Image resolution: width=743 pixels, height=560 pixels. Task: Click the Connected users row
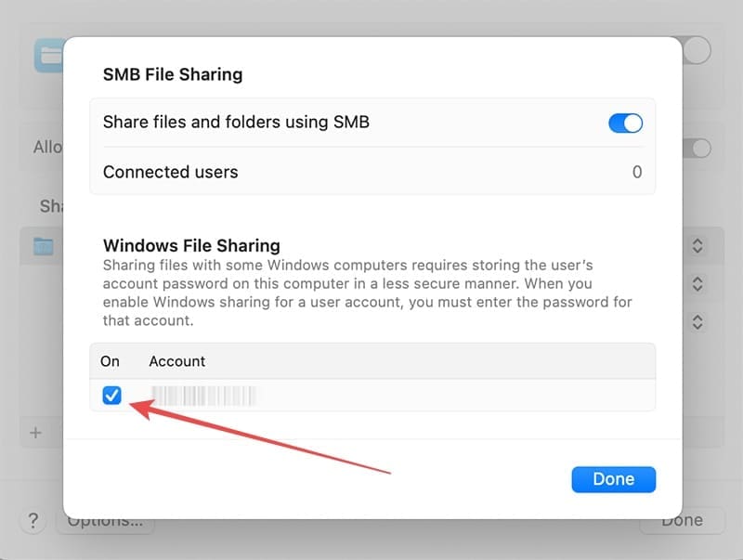[x=371, y=172]
